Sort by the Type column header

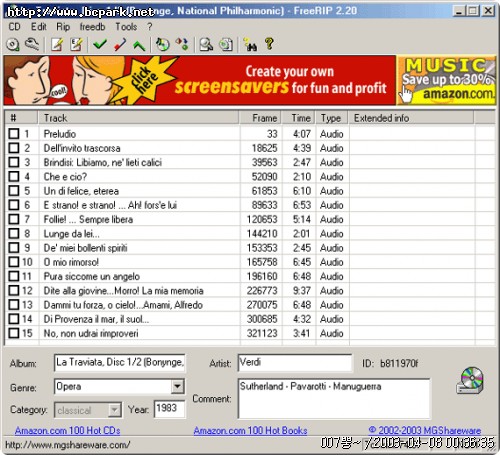pos(332,118)
